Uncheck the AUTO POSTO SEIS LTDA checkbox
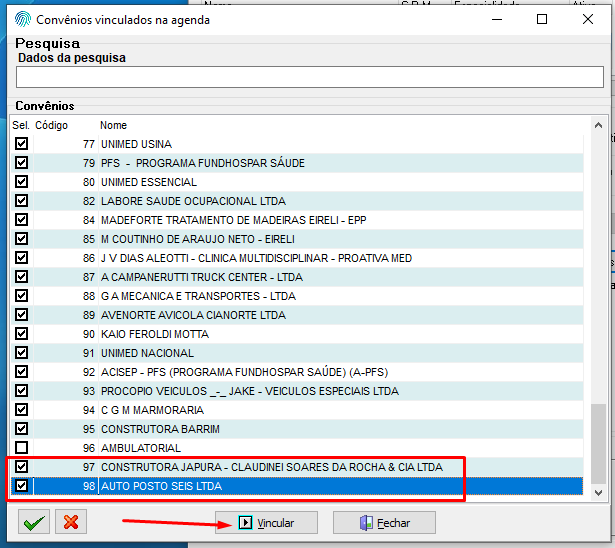 pyautogui.click(x=22, y=486)
